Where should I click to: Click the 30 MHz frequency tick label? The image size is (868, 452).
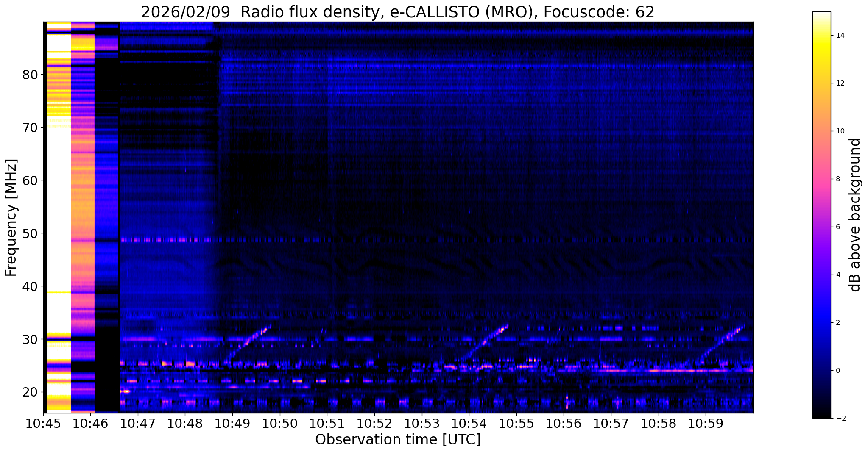[30, 339]
